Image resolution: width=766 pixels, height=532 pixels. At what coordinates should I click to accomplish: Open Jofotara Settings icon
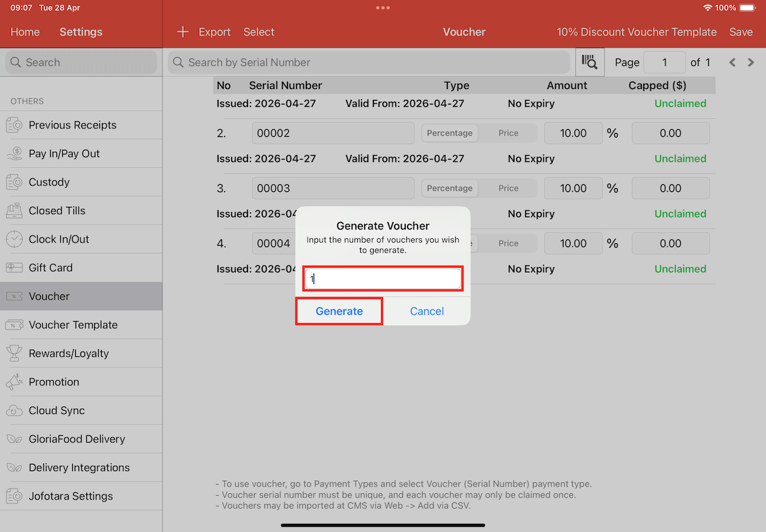14,496
